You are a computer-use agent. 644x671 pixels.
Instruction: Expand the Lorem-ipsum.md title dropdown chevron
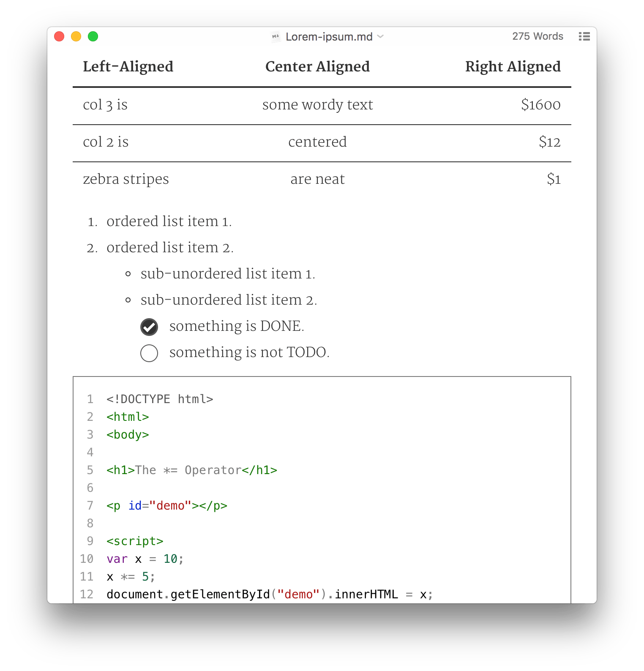[x=380, y=37]
